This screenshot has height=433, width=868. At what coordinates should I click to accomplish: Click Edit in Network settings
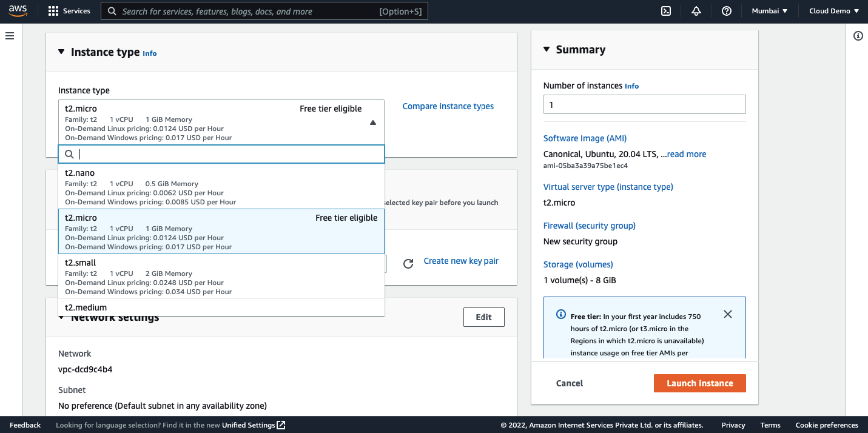(x=483, y=317)
